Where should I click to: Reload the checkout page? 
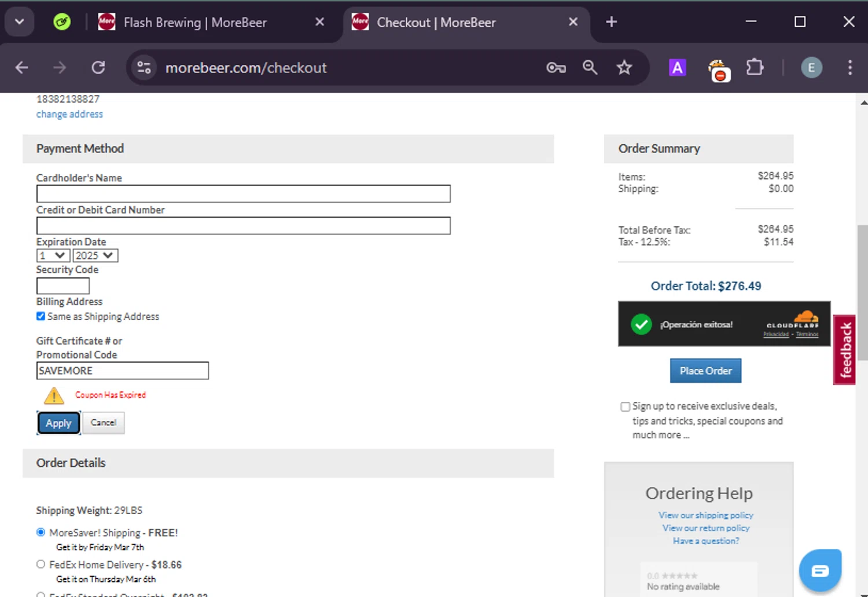click(98, 68)
